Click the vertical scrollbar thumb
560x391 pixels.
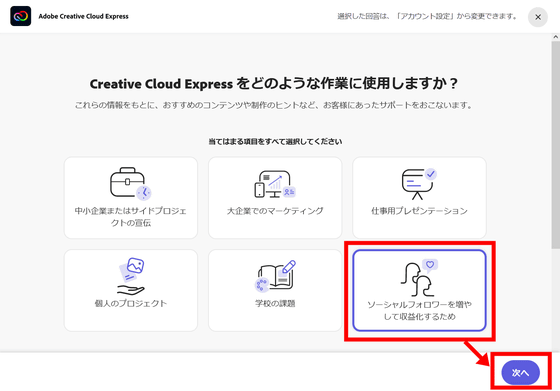point(555,144)
